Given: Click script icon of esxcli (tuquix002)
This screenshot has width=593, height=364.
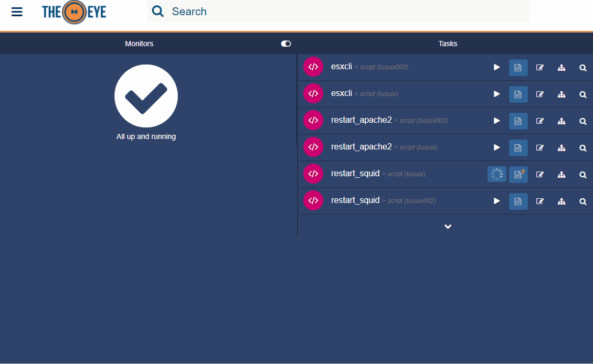Looking at the screenshot, I should (x=313, y=67).
